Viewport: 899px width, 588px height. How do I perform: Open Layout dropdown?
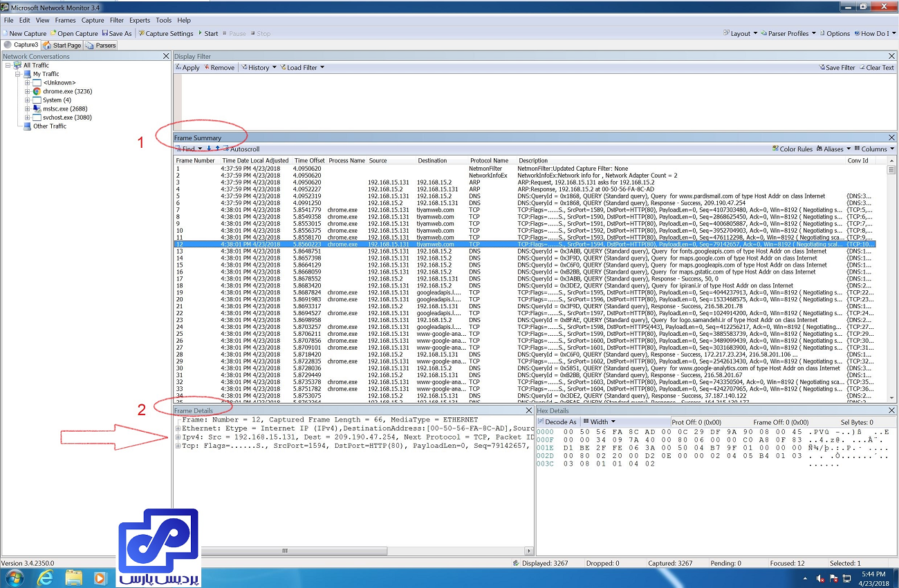(740, 33)
